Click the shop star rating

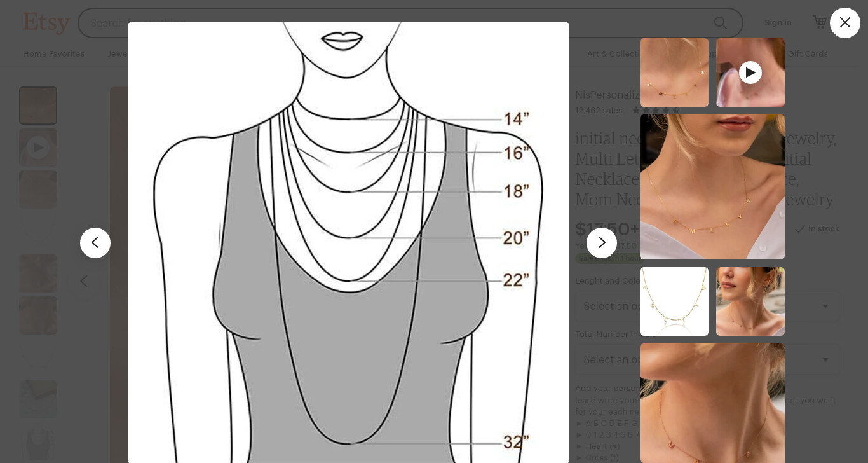tap(656, 110)
